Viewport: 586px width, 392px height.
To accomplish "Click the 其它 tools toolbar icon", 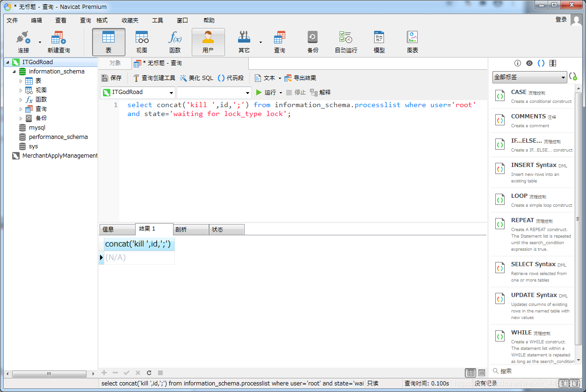I will click(x=244, y=42).
